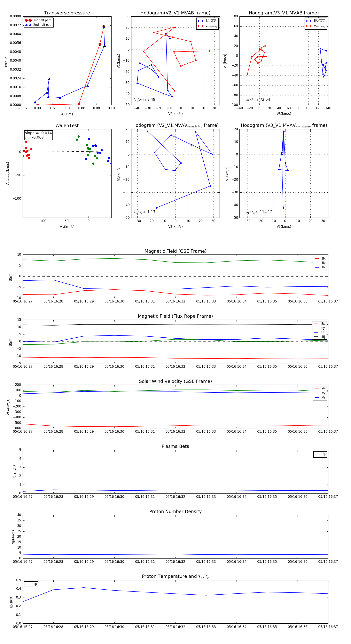
Task: Click the eigenvalue ratio text "2.49"
Action: [151, 100]
